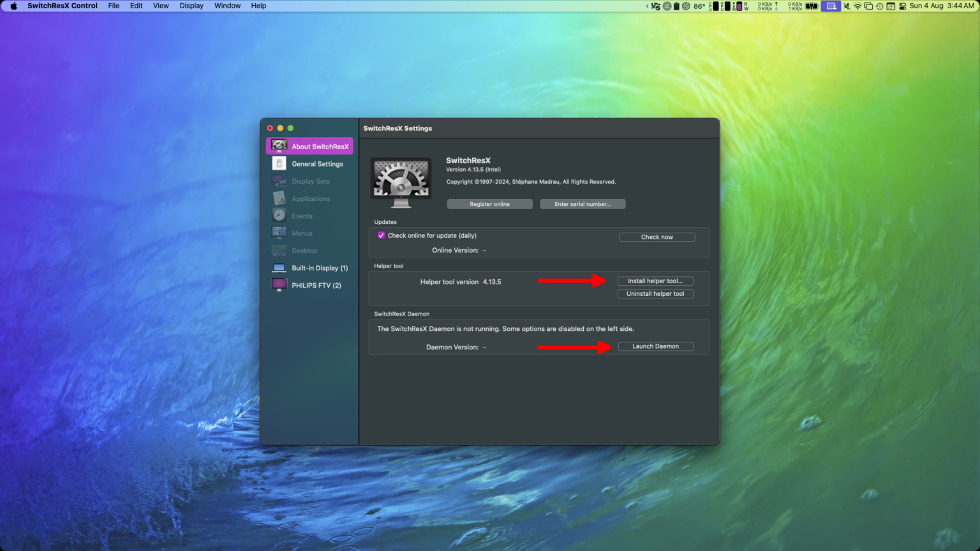The image size is (980, 551).
Task: Click Enter serial number
Action: [x=582, y=203]
